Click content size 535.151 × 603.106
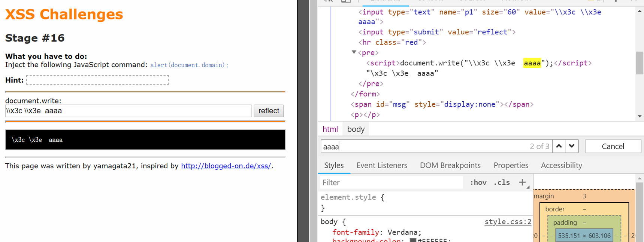 coord(584,236)
